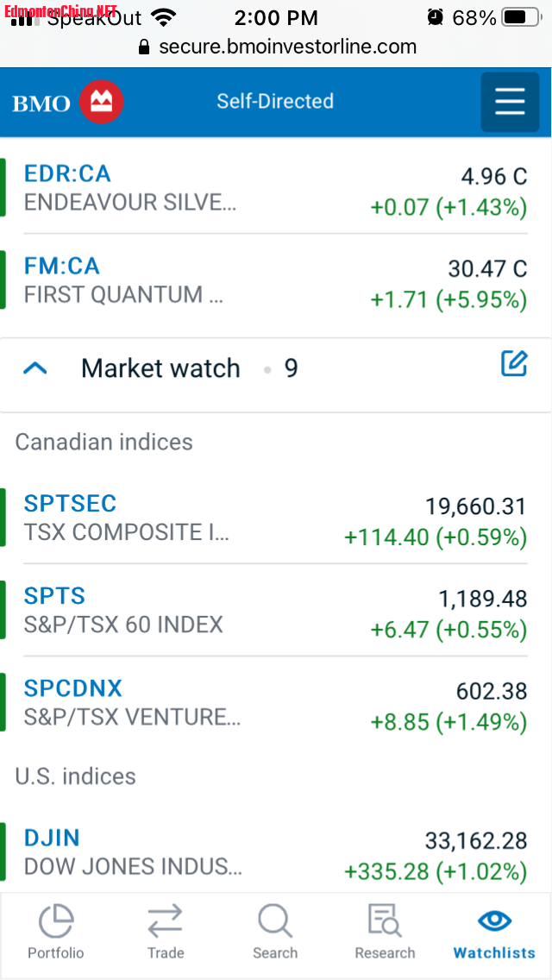Screen dimensions: 552x980
Task: Tap the Self-Directed header title
Action: [x=275, y=101]
